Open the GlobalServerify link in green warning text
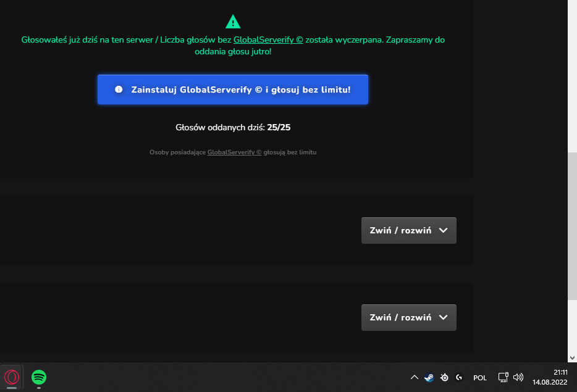Viewport: 577px width, 392px height. pos(268,40)
